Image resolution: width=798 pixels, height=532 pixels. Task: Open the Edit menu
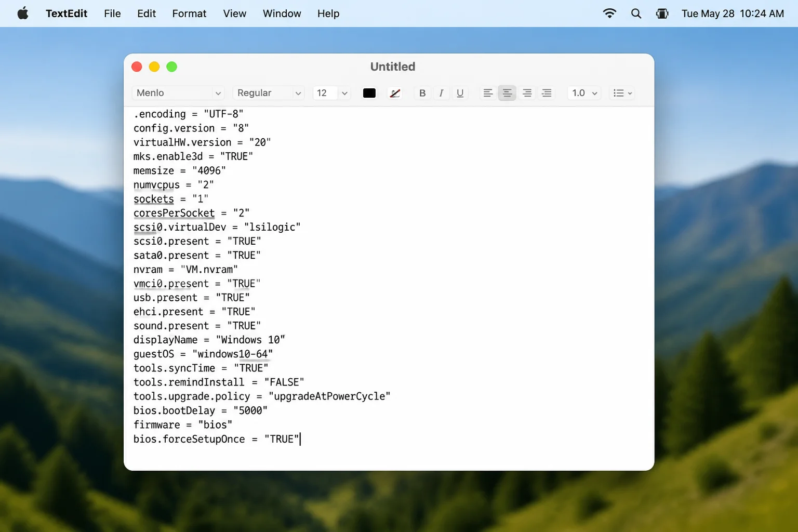(x=147, y=14)
